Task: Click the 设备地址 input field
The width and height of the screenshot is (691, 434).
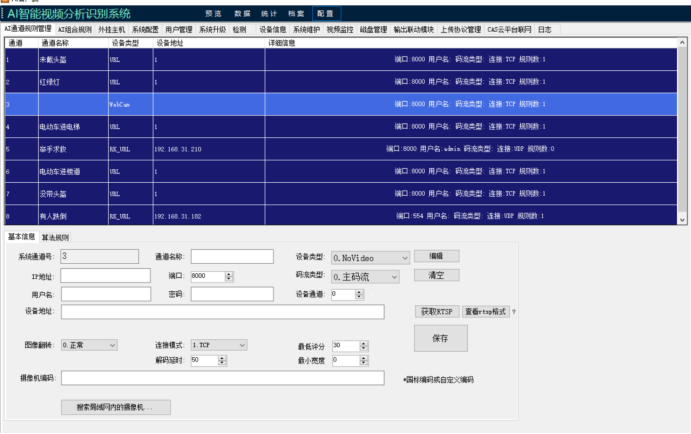Action: [x=223, y=312]
